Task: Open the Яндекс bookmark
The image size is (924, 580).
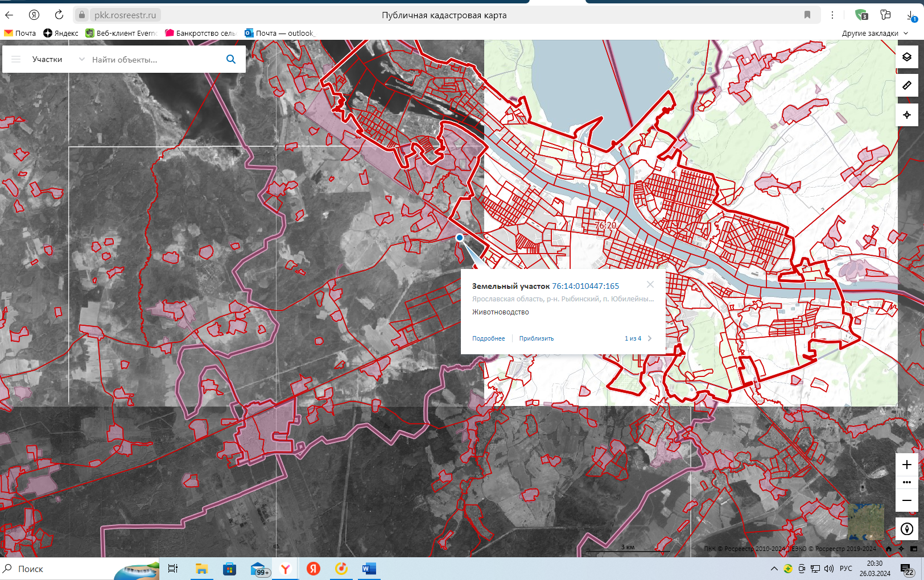Action: [x=61, y=34]
